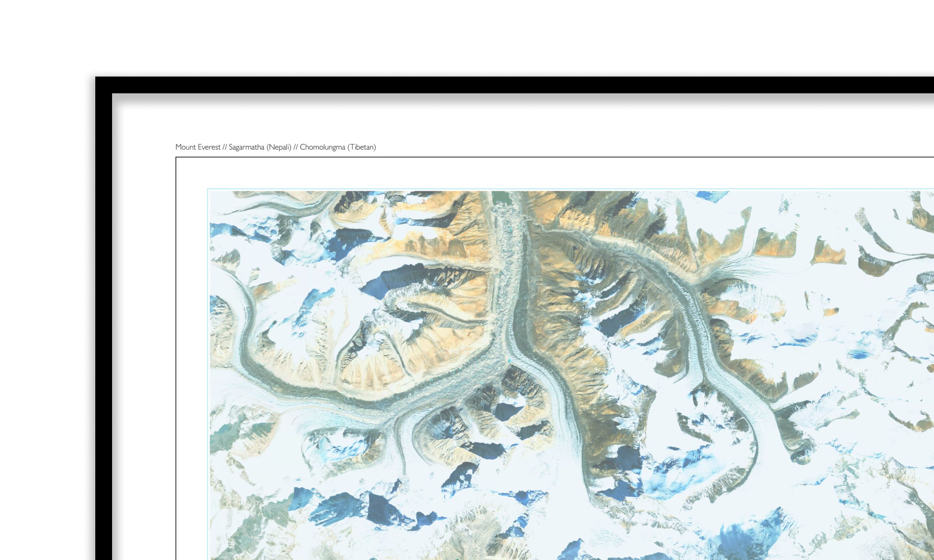This screenshot has height=560, width=934.
Task: Click the 'Mount Everest' caption text
Action: [x=198, y=147]
